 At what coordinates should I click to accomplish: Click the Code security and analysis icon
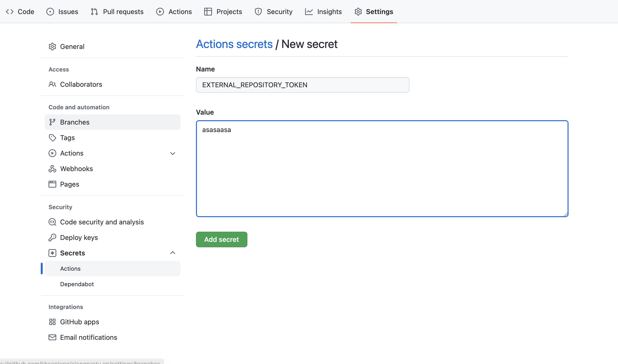click(52, 222)
